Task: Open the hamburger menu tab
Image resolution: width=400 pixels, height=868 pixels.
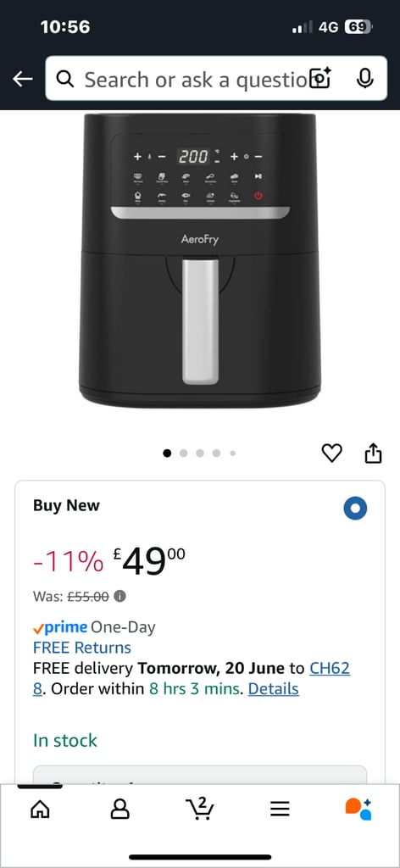Action: coord(280,810)
